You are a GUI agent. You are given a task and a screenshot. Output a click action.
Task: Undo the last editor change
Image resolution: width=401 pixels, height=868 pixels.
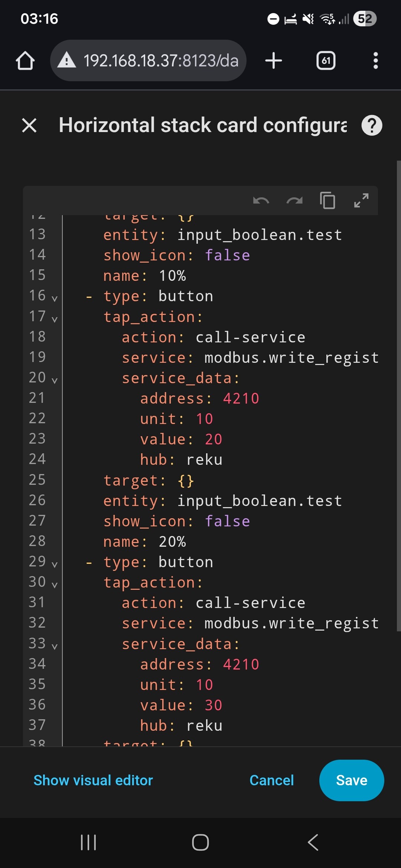261,201
